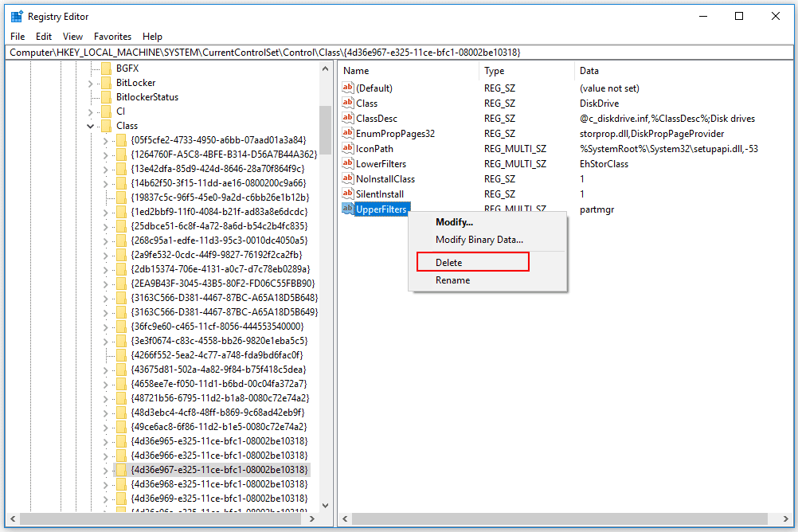The width and height of the screenshot is (798, 532).
Task: Expand the {268c95a1-edfe-11d3-95c3-0010dc4050a5} key
Action: [x=105, y=241]
